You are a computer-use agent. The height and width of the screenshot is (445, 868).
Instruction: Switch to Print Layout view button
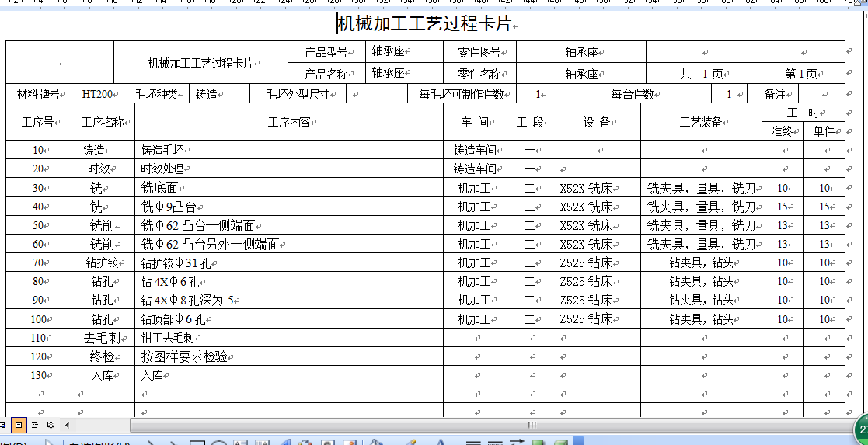coord(19,425)
